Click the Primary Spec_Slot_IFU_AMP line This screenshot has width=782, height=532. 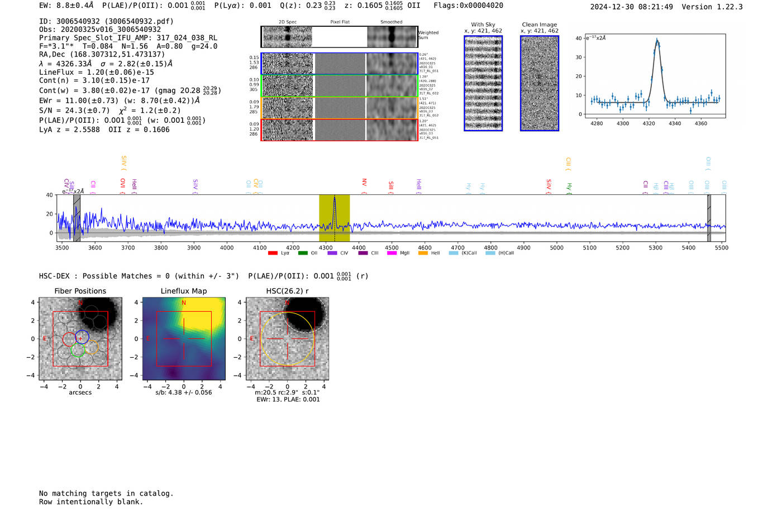click(128, 38)
